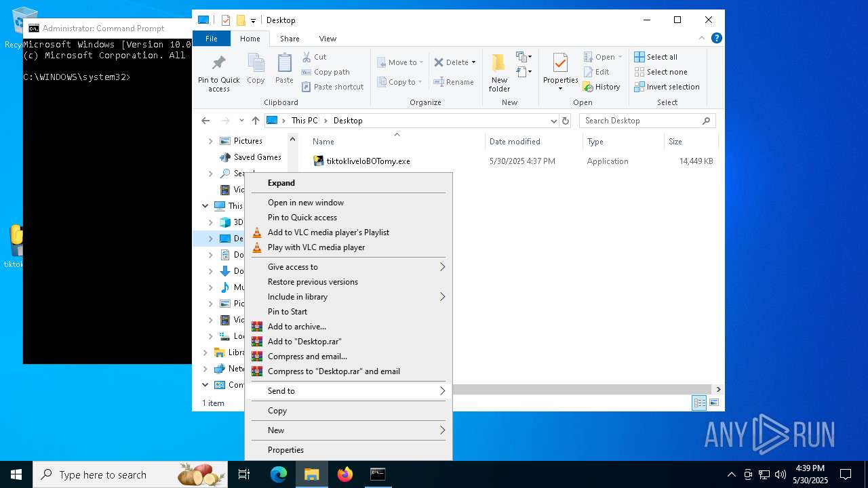Open the Give access to submenu
The image size is (868, 488).
[349, 267]
